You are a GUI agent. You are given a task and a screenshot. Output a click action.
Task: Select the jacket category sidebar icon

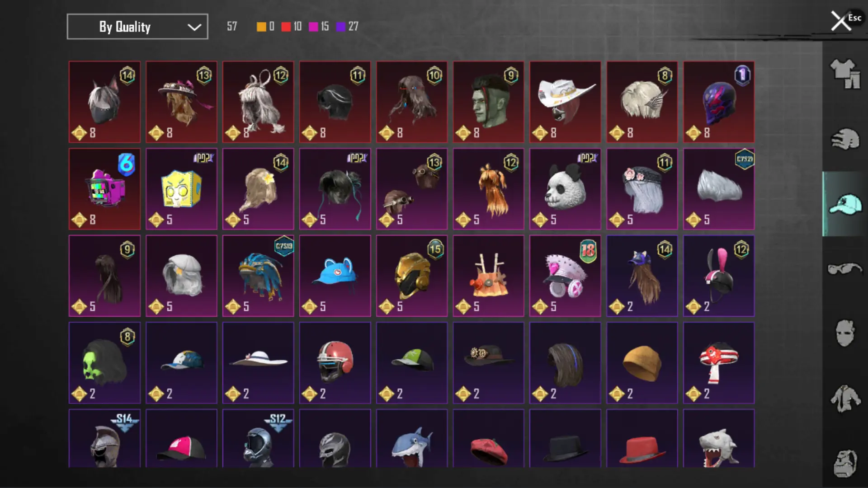[x=844, y=399]
